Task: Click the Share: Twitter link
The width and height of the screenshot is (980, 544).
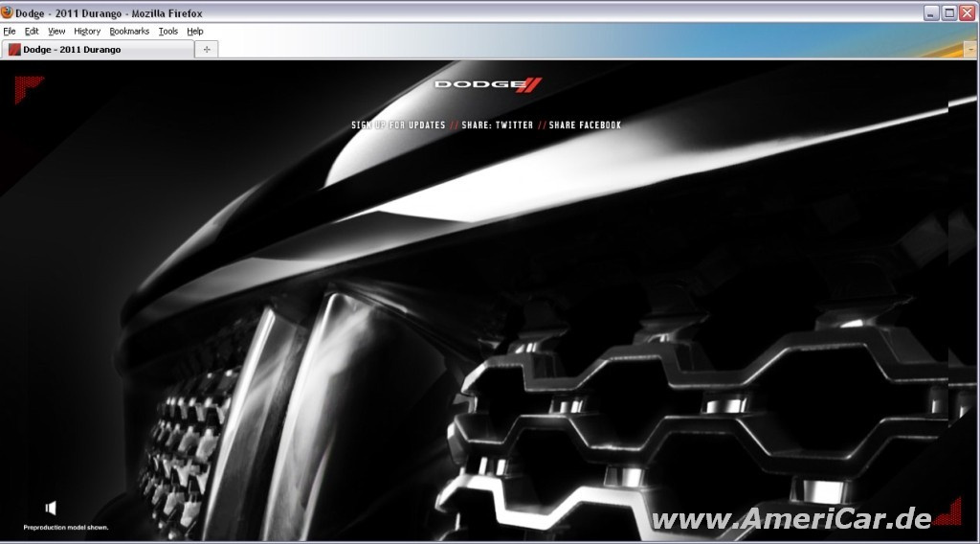Action: 497,125
